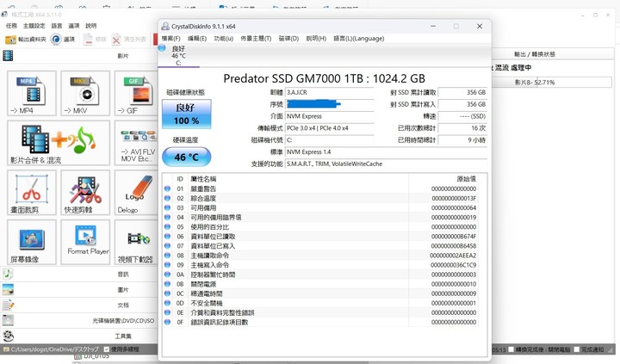This screenshot has height=364, width=620.
Task: Expand the 工具集 utilities category
Action: (79, 336)
